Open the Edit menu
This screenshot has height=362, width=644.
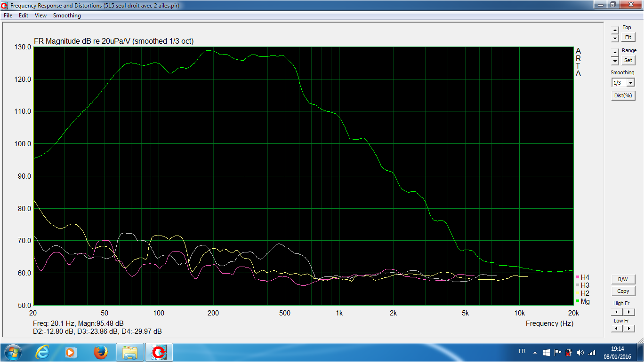[24, 16]
